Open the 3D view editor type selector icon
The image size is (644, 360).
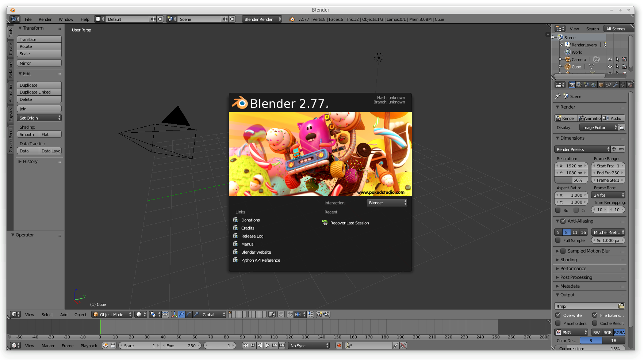tap(15, 314)
